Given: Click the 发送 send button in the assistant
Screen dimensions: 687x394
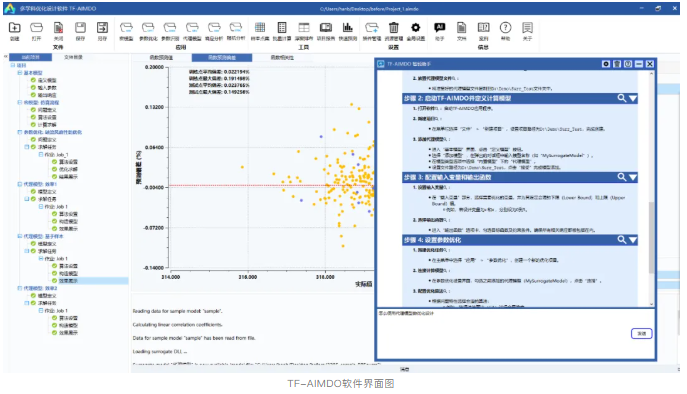Looking at the screenshot, I should [x=641, y=334].
